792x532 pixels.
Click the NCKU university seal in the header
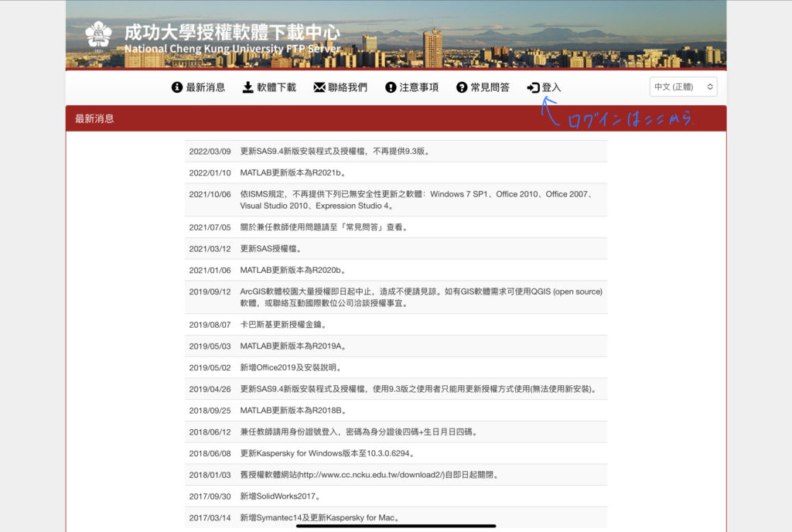tap(99, 35)
